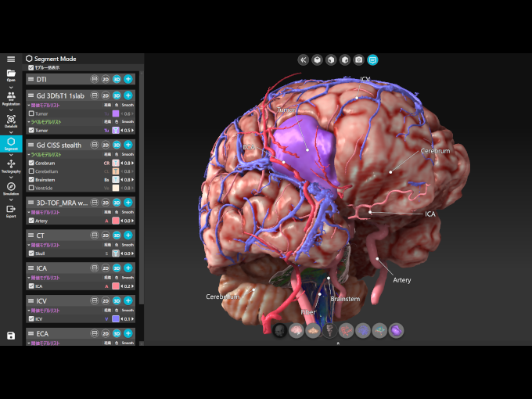The height and width of the screenshot is (399, 532).
Task: Uncheck the Artery model checkbox
Action: pyautogui.click(x=31, y=221)
